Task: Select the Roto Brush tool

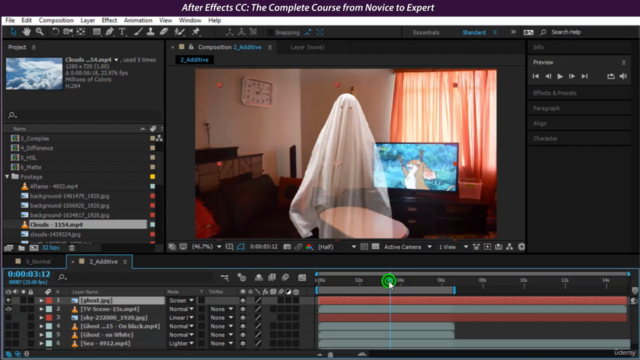Action: click(x=179, y=32)
